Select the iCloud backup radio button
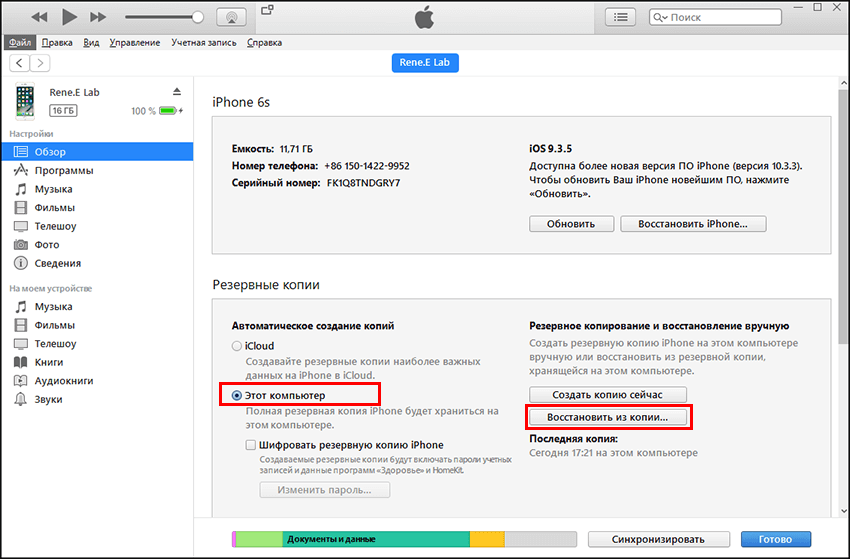 [237, 346]
